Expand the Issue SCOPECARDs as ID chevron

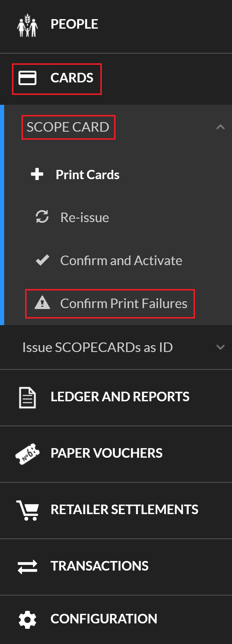(x=220, y=347)
